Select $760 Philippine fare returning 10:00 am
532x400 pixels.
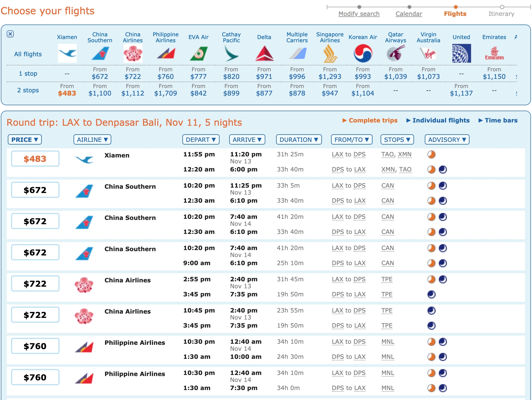[x=35, y=346]
